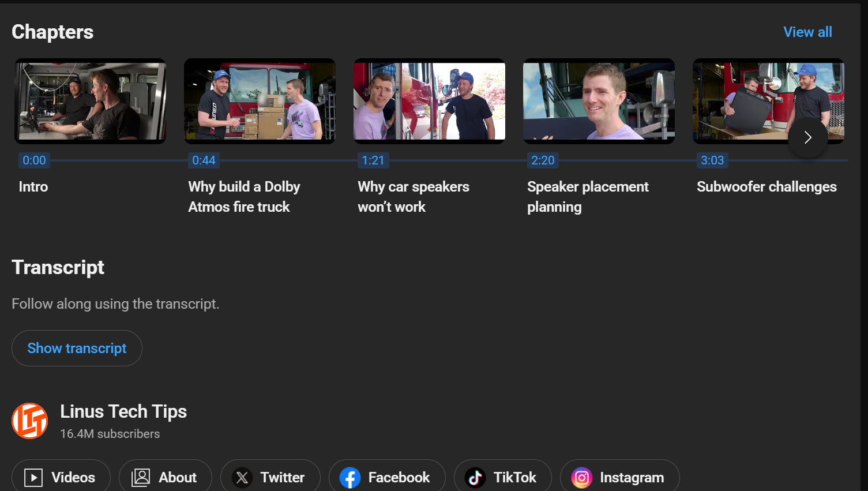Viewport: 868px width, 491px height.
Task: Open the Intro chapter thumbnail
Action: pos(91,101)
